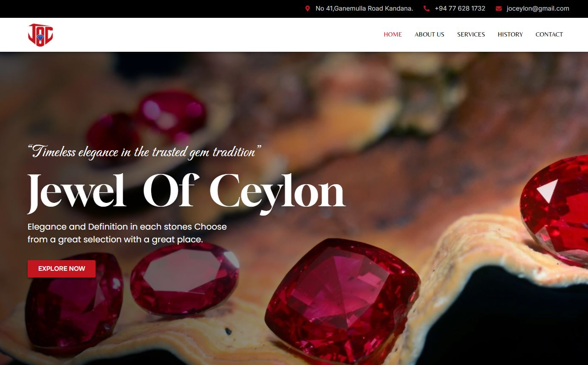Open the ABOUT US page
Viewport: 588px width, 365px height.
coord(429,34)
